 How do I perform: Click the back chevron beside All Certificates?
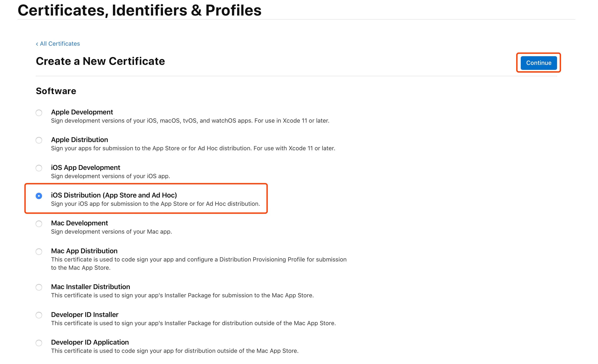(37, 44)
